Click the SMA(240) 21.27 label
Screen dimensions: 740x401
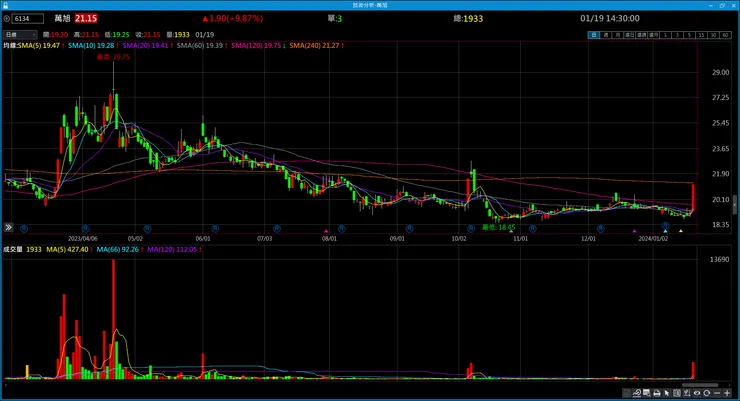314,46
